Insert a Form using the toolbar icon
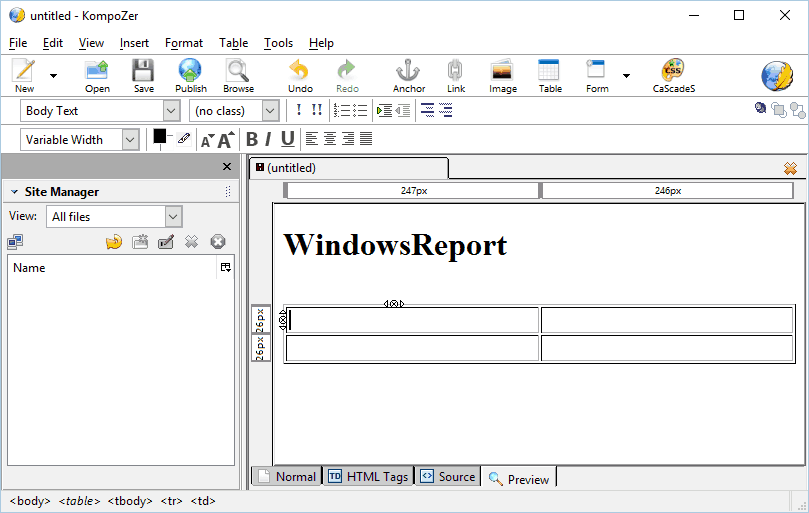Screen dimensions: 809x513 [x=597, y=75]
